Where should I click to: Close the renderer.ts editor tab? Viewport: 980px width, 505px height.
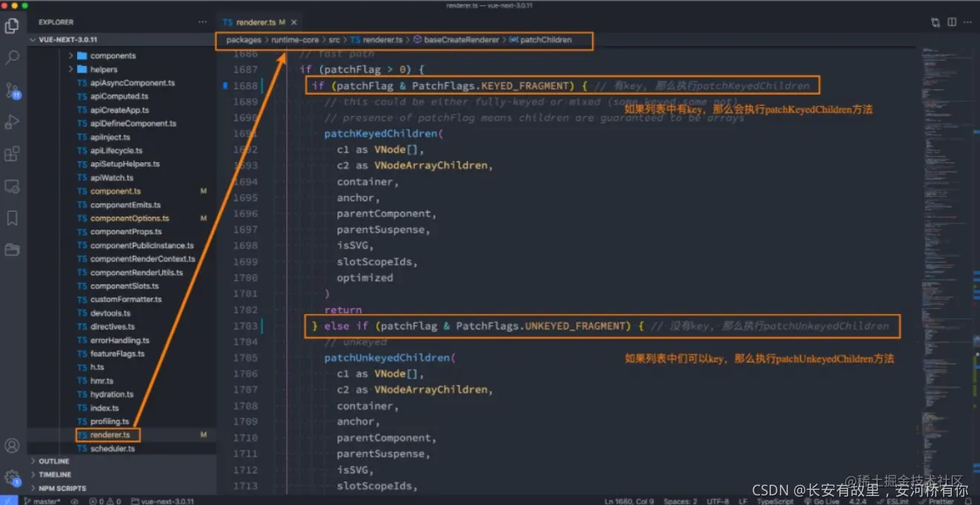click(x=294, y=23)
